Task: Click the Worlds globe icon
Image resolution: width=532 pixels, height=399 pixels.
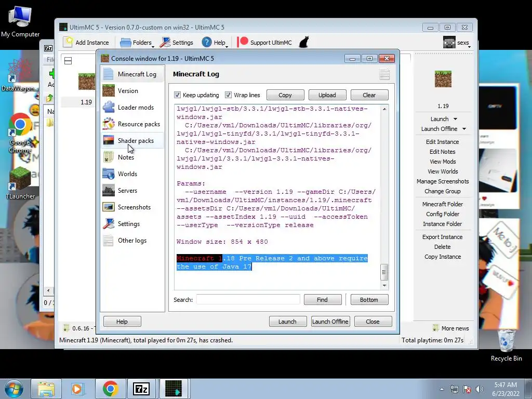Action: point(109,174)
